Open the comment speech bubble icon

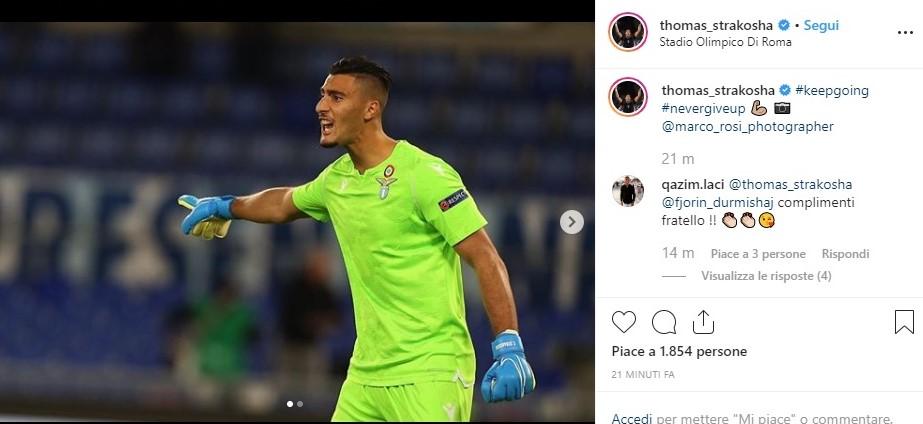coord(663,322)
